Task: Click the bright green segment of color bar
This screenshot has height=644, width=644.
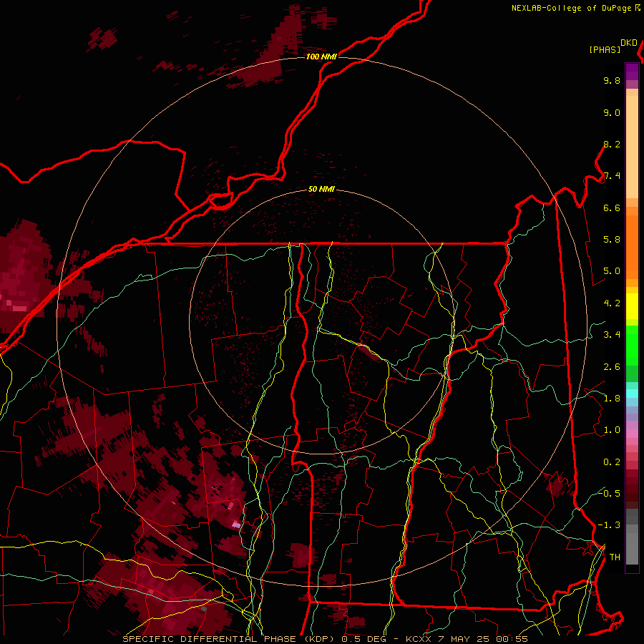Action: (632, 346)
